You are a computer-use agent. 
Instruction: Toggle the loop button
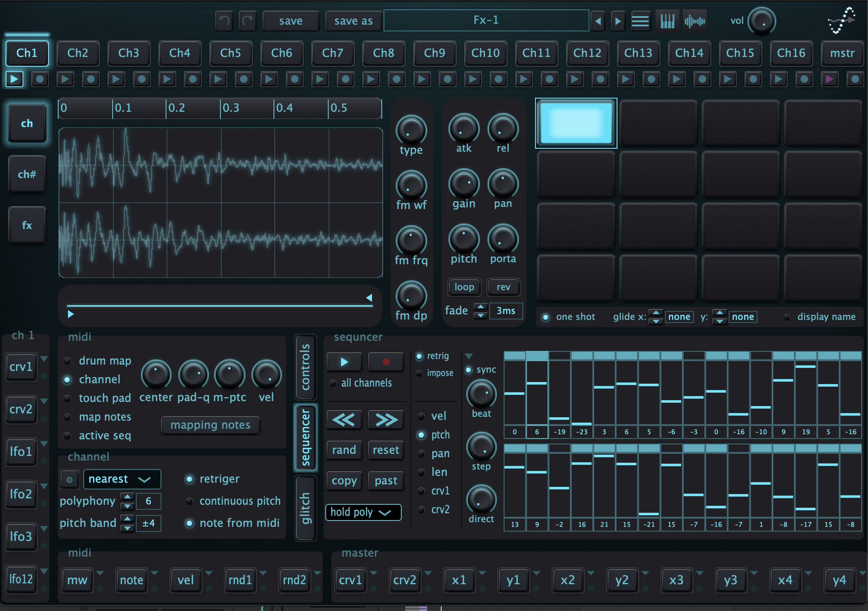464,287
